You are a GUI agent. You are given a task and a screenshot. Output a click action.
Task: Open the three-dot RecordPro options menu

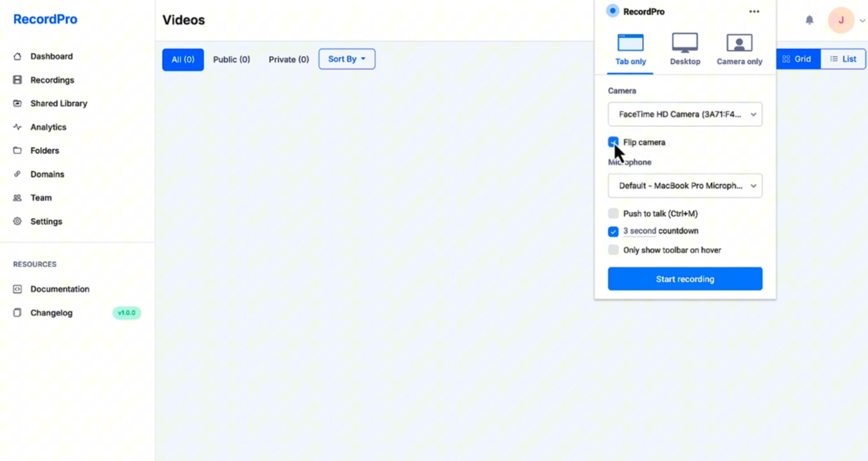point(754,12)
